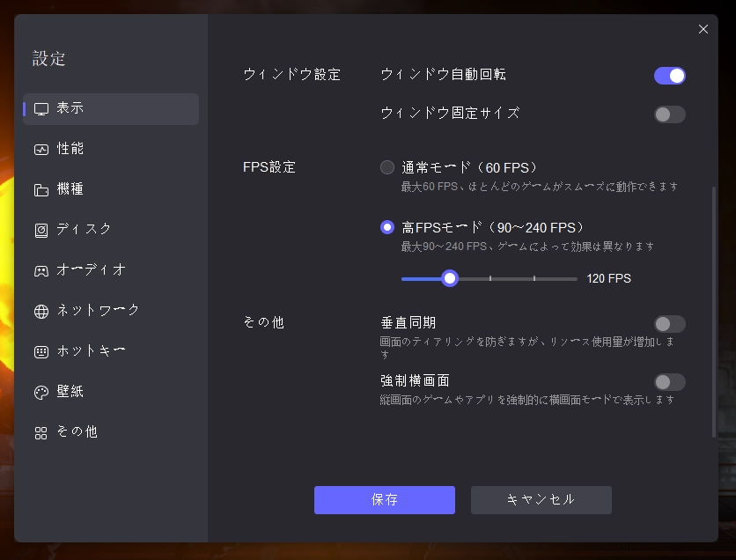Click the 最大60 FPS description text
Viewport: 736px width, 560px height.
point(540,187)
